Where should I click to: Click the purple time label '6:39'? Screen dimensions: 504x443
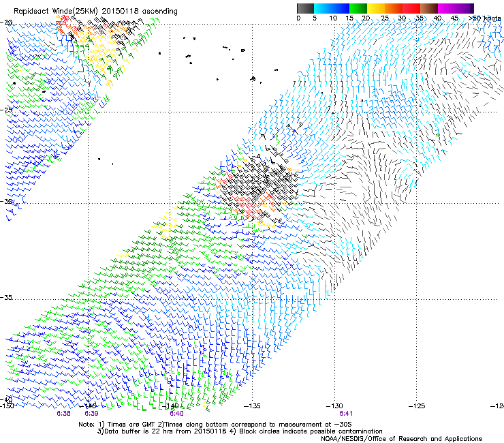point(92,414)
